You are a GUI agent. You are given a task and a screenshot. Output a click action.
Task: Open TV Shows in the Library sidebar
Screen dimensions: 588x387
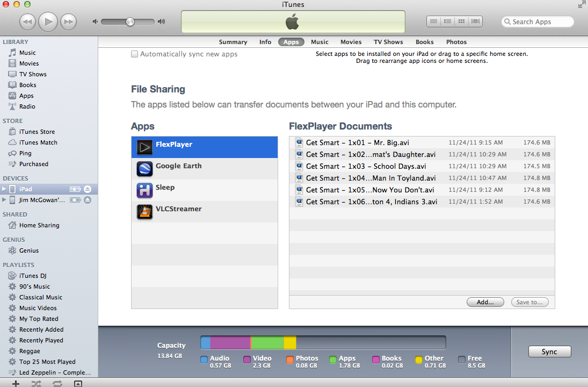click(x=49, y=74)
